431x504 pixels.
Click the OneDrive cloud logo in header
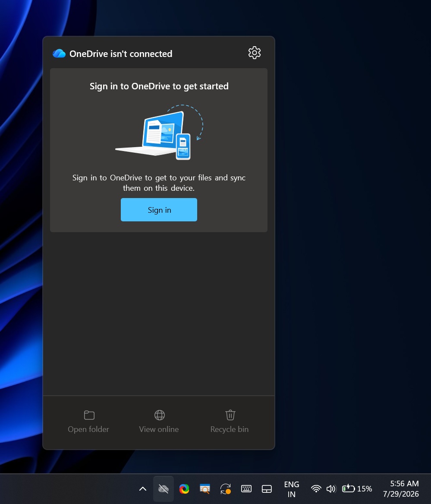pyautogui.click(x=59, y=54)
